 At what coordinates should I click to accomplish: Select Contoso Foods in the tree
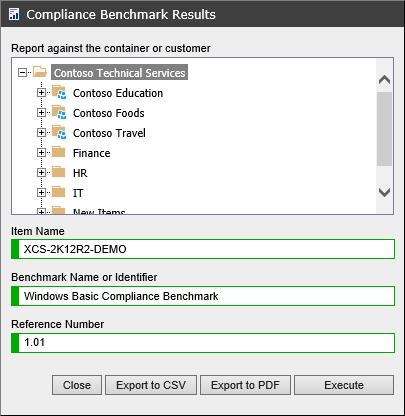point(109,113)
